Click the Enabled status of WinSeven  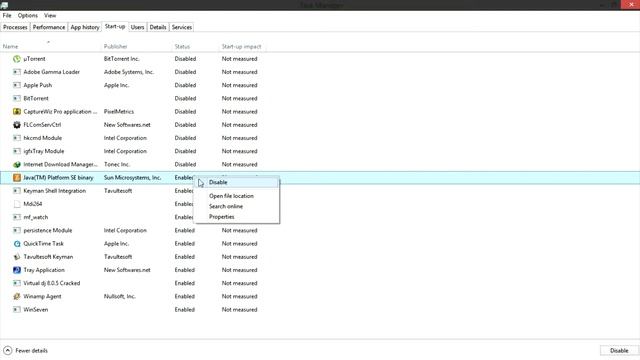pos(184,309)
